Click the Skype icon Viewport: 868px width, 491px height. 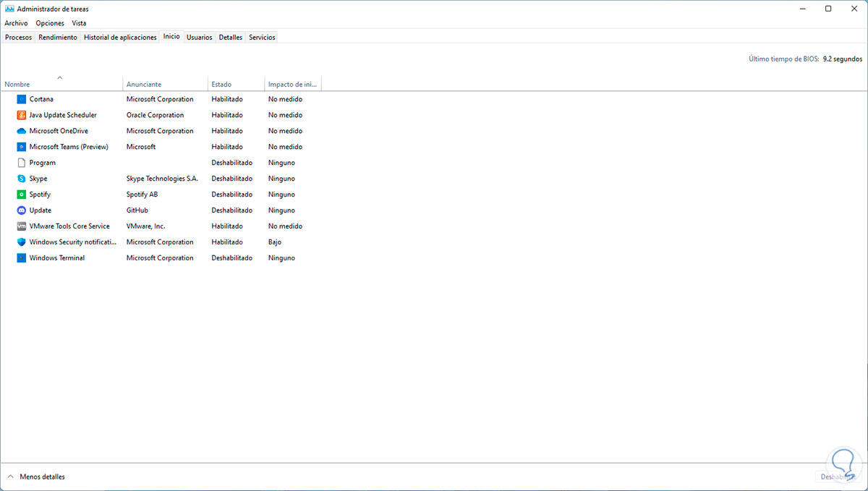coord(21,179)
